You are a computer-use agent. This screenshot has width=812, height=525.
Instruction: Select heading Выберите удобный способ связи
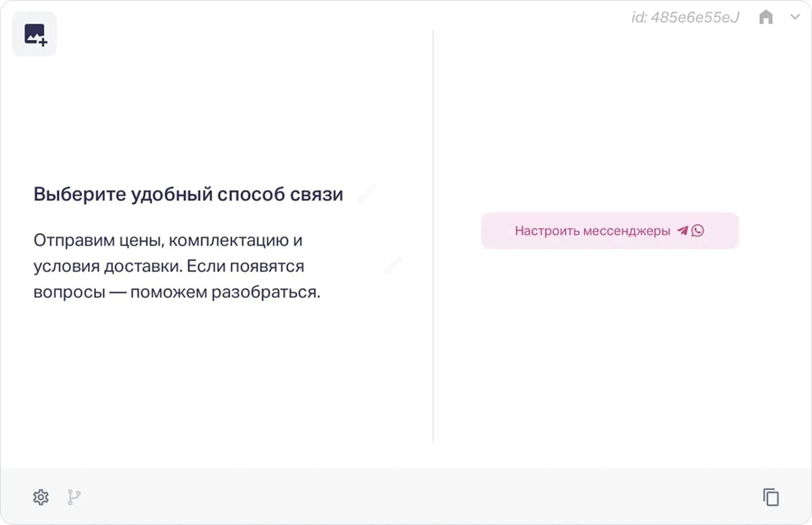click(x=188, y=195)
